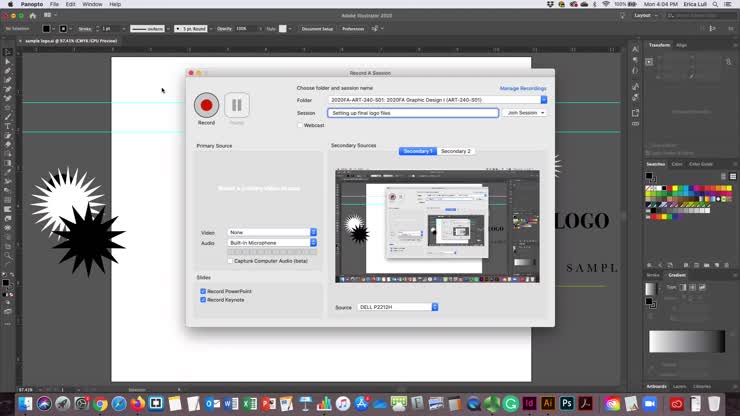Open Zoom from the dock
Screen dimensions: 740x416
pos(650,404)
